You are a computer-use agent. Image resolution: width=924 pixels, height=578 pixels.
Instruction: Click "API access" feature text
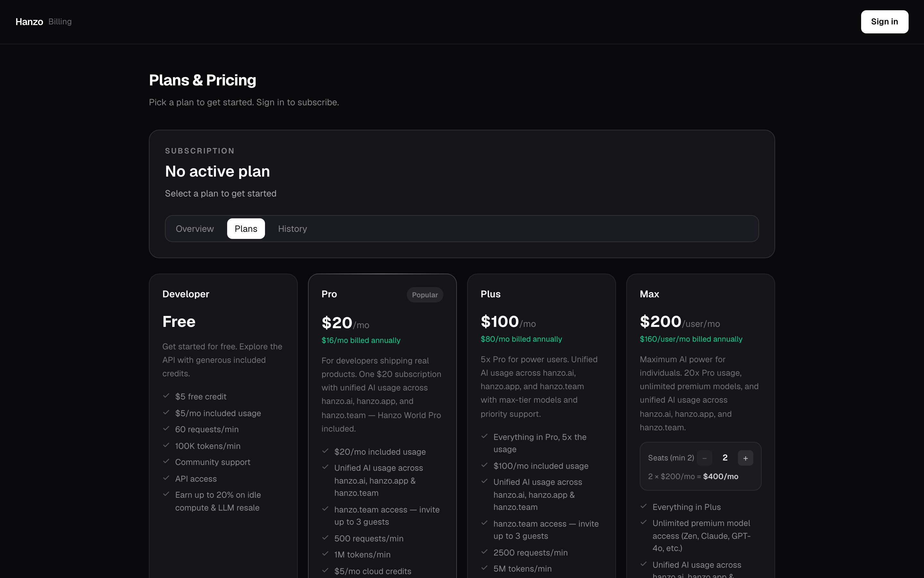coord(196,478)
